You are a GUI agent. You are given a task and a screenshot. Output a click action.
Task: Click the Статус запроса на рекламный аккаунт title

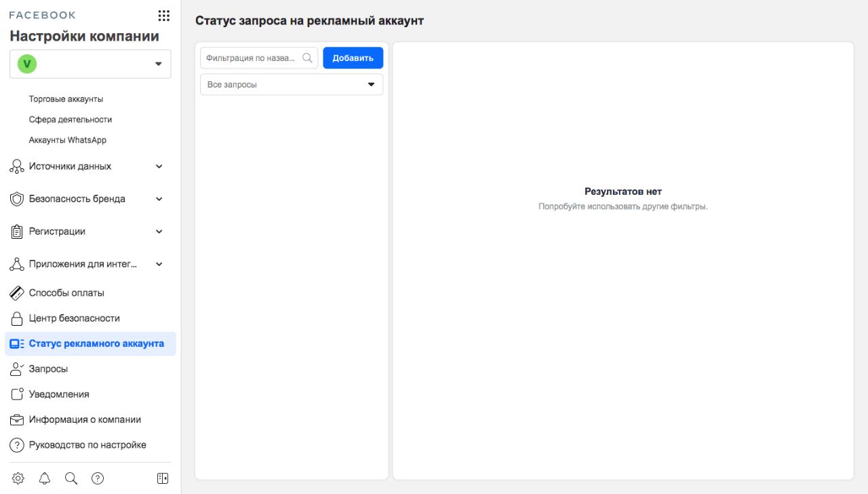pos(309,20)
